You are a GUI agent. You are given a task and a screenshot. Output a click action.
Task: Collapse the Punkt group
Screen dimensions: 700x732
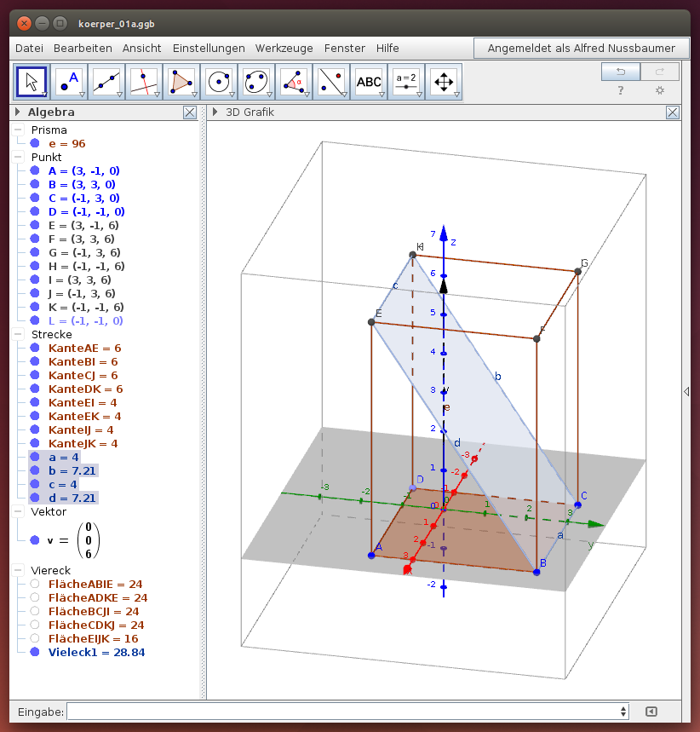point(18,157)
